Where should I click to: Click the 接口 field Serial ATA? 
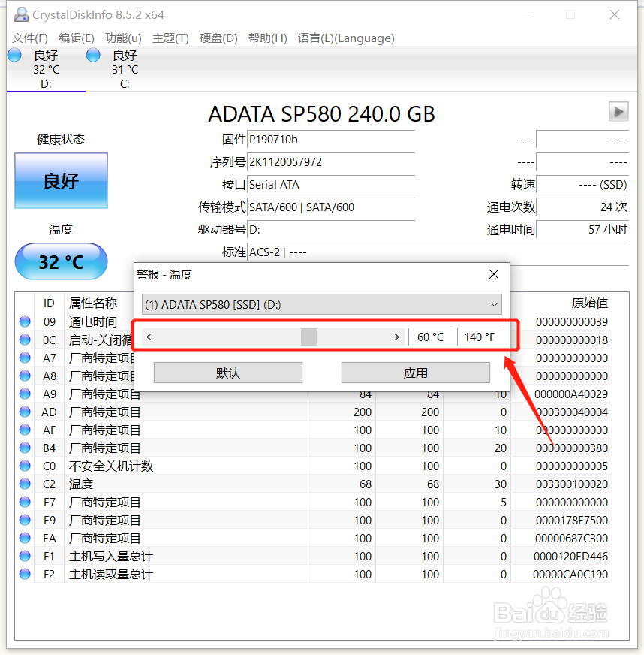coord(331,185)
